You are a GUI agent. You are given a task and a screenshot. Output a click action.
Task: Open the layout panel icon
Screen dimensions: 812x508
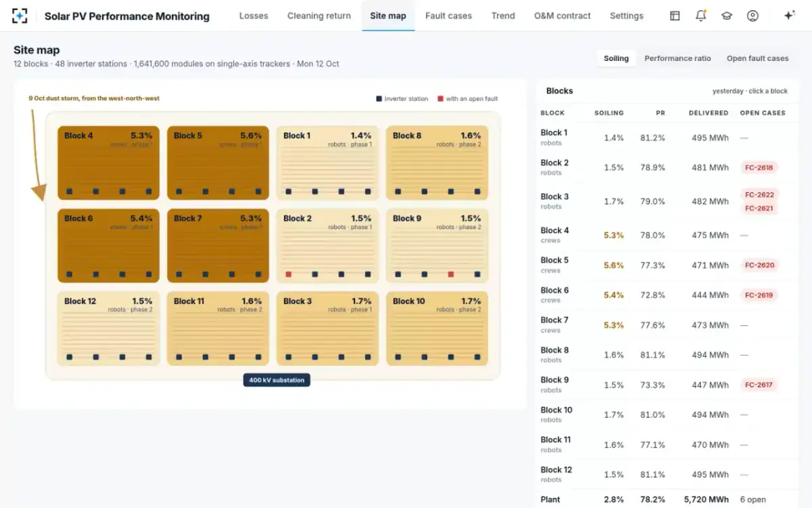point(675,16)
